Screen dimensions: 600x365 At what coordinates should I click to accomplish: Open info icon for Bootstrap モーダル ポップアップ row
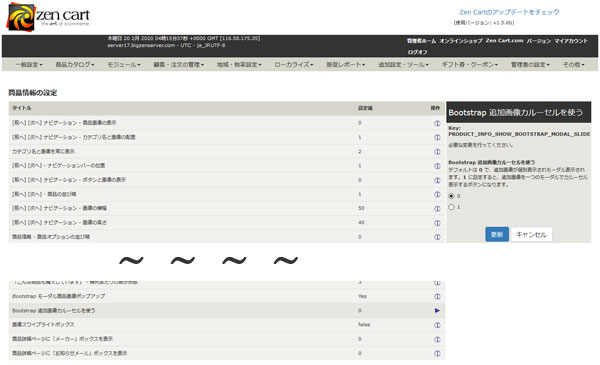click(437, 297)
